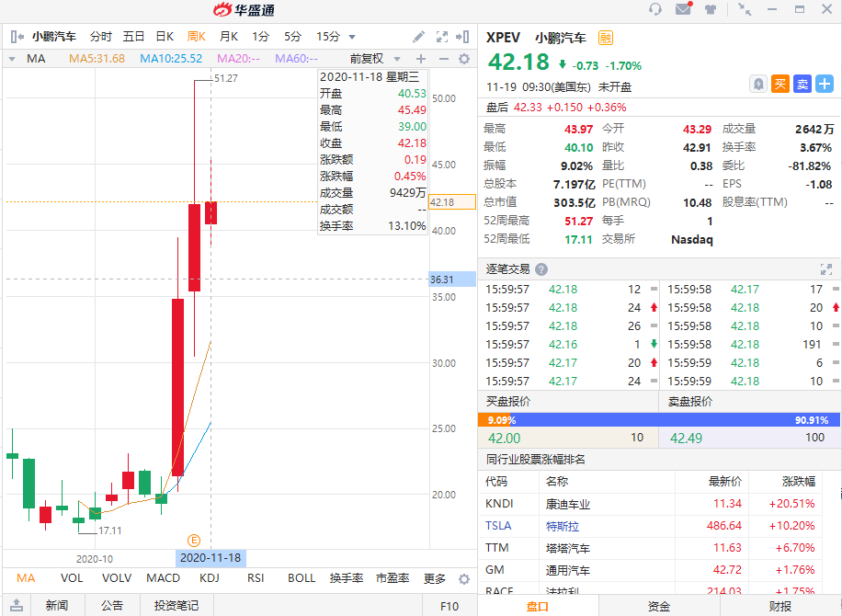Switch chart to 1分 view
The image size is (842, 616).
tap(260, 37)
